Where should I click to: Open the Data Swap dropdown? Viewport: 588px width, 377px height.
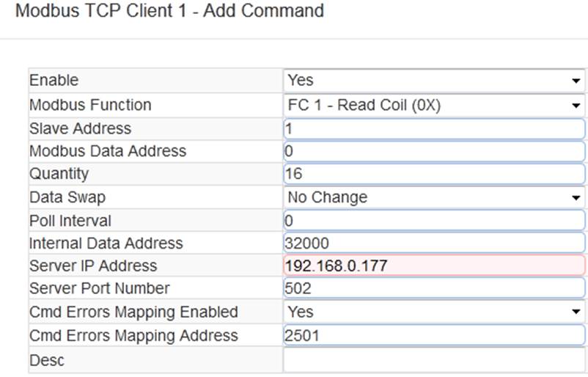(x=434, y=197)
